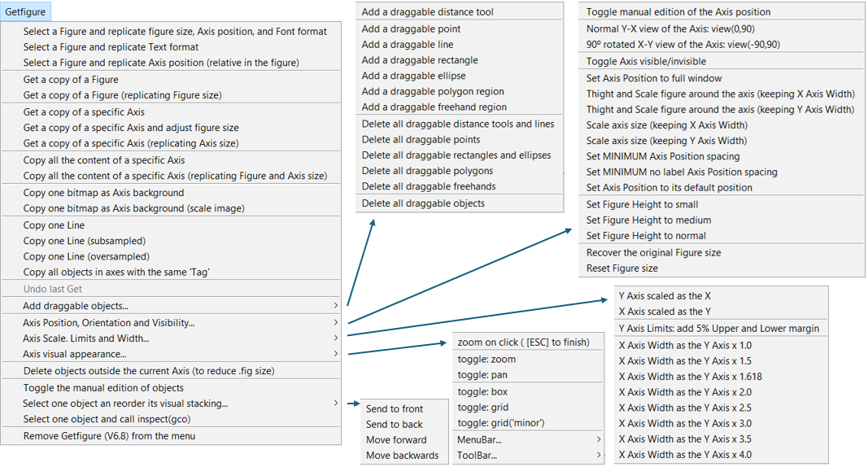This screenshot has height=467, width=868.
Task: Open the Getfigure menu header
Action: coord(25,11)
